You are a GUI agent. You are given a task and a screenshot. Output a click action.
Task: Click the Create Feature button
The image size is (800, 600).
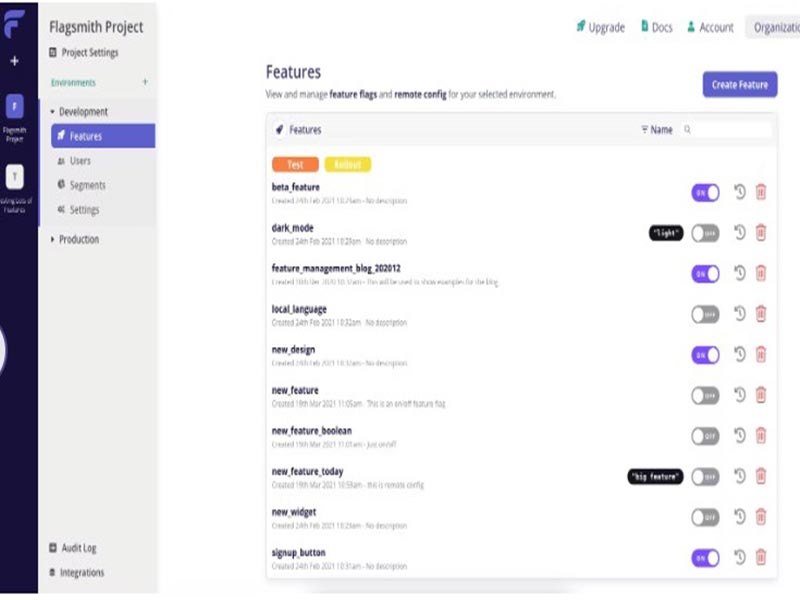739,85
